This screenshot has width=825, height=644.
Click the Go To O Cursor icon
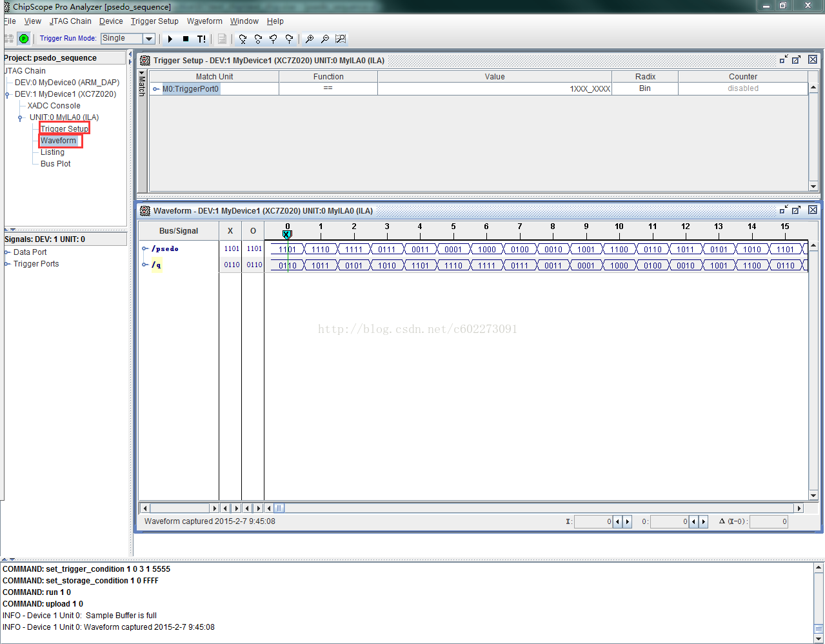click(258, 39)
